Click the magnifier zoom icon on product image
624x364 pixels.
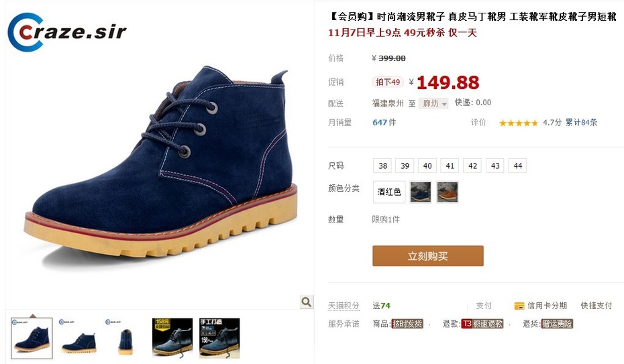click(x=307, y=302)
